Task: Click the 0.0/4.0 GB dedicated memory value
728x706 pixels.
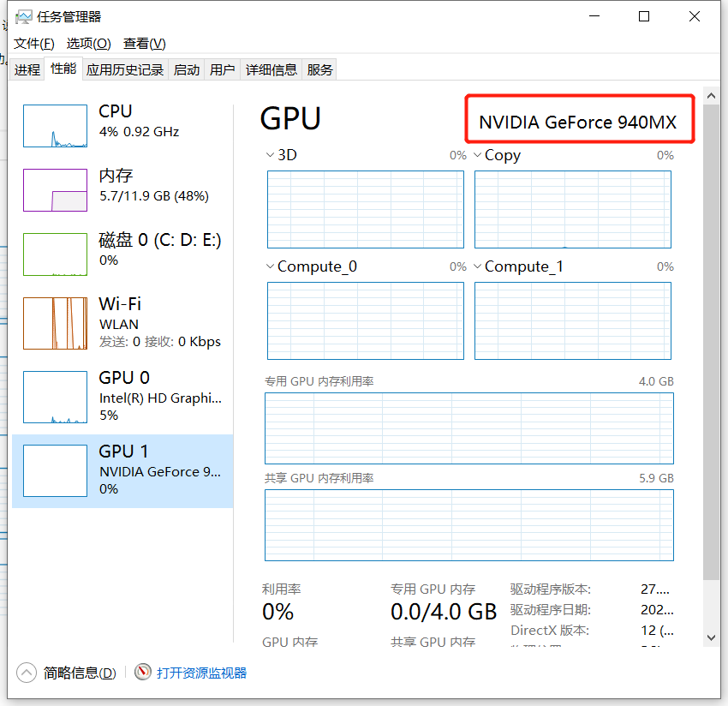Action: tap(444, 612)
